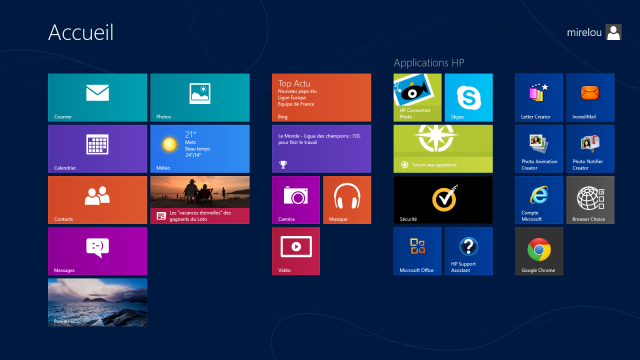Launch HP Support Assistant tile
This screenshot has width=640, height=360.
(x=469, y=251)
